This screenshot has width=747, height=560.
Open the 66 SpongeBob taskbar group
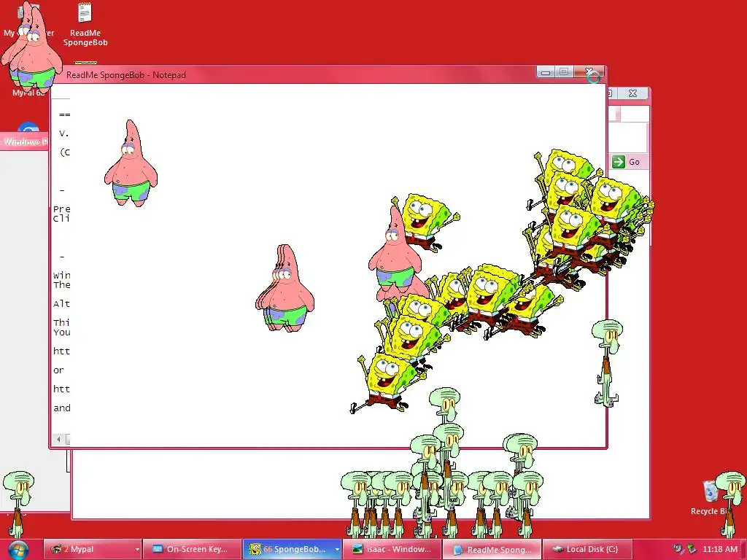click(x=287, y=549)
